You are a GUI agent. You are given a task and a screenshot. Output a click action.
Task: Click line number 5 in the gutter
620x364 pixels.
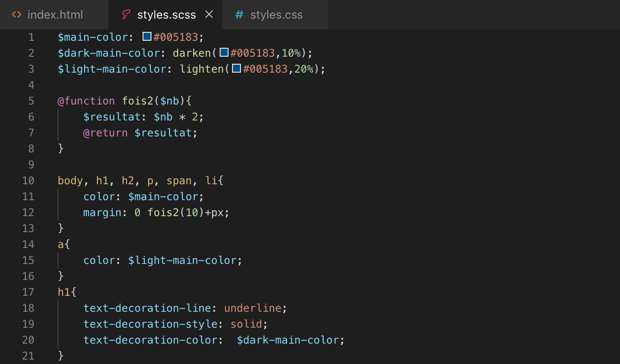pyautogui.click(x=31, y=101)
